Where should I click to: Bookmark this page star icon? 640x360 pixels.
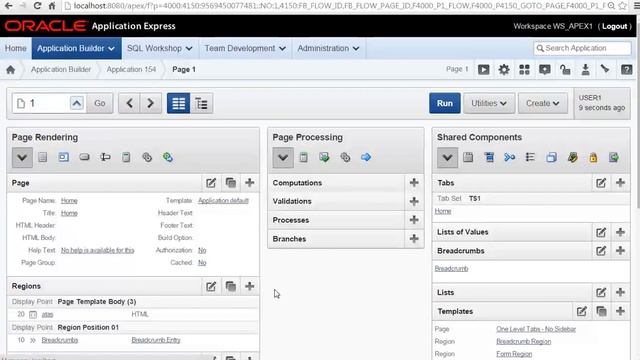623,6
